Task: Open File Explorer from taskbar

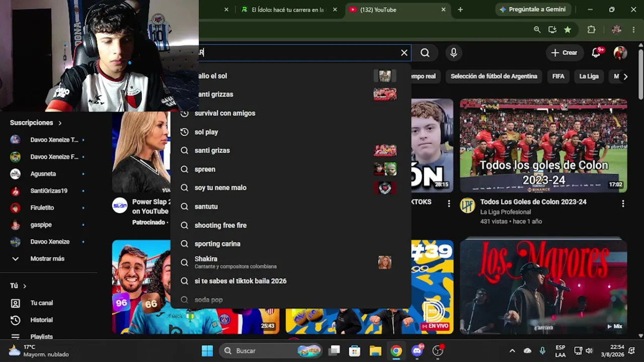Action: click(x=375, y=350)
